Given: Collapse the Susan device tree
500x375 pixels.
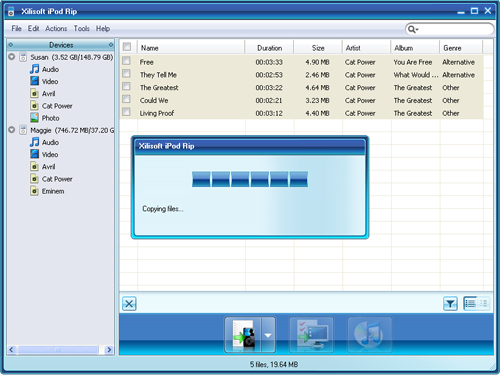Looking at the screenshot, I should point(12,57).
